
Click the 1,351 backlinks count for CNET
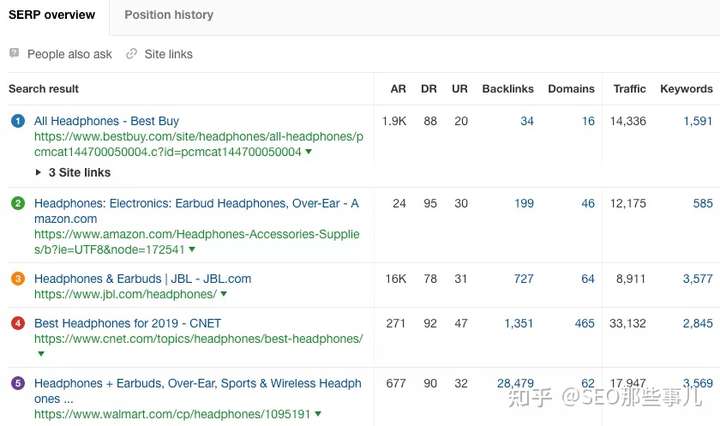pos(519,323)
